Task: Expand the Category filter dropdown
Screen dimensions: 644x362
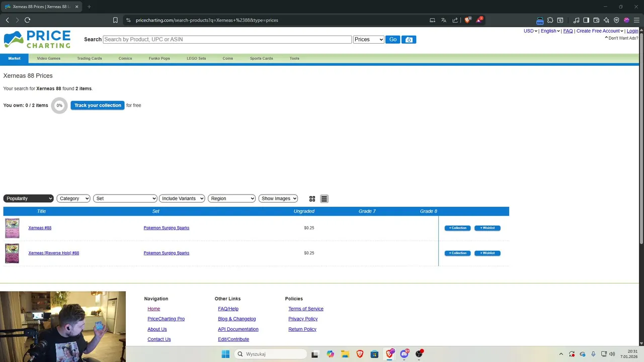Action: point(73,199)
